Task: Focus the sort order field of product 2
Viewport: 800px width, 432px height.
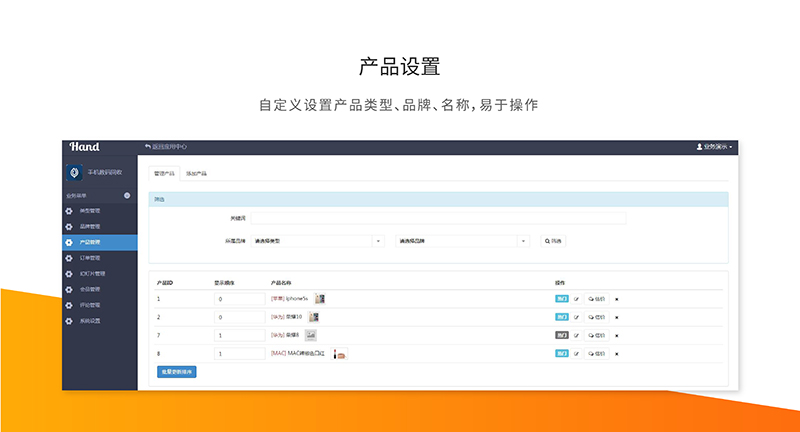Action: coord(240,317)
